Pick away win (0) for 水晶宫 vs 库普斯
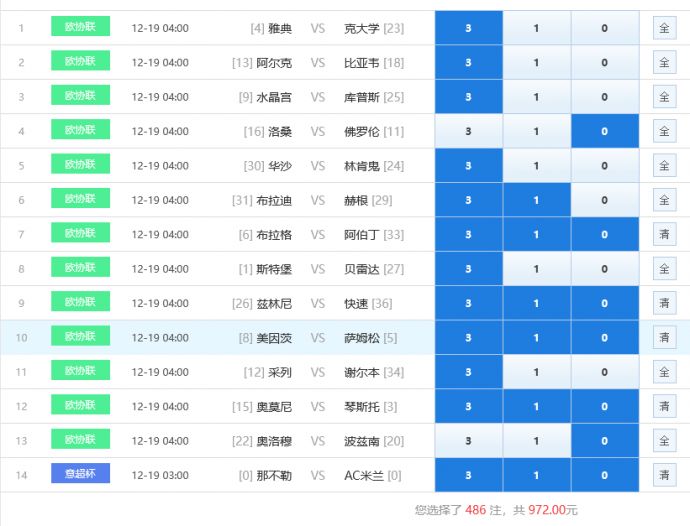The width and height of the screenshot is (690, 526). point(604,97)
